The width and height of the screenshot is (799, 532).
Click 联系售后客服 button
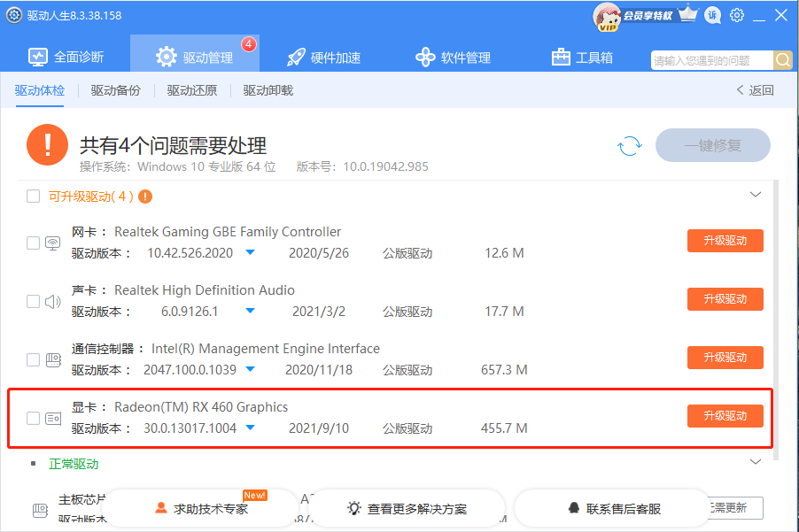(x=614, y=509)
